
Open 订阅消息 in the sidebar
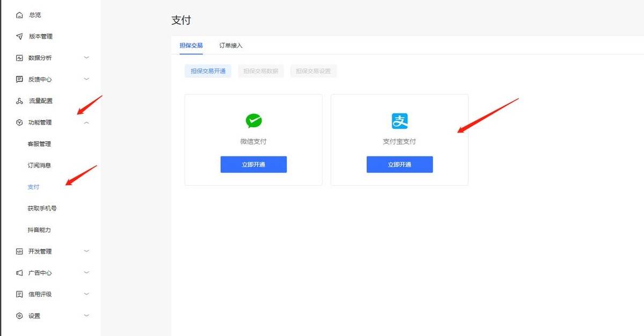click(39, 165)
